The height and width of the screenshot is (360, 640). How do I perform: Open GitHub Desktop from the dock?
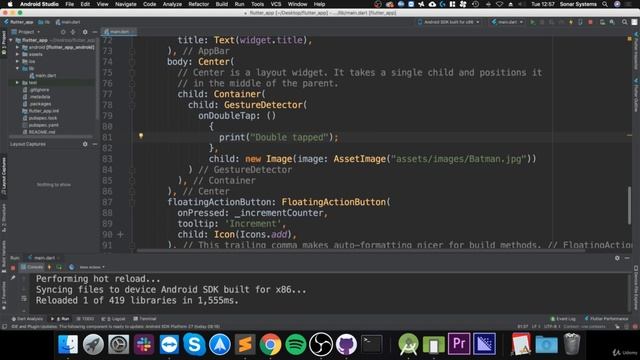[x=346, y=344]
